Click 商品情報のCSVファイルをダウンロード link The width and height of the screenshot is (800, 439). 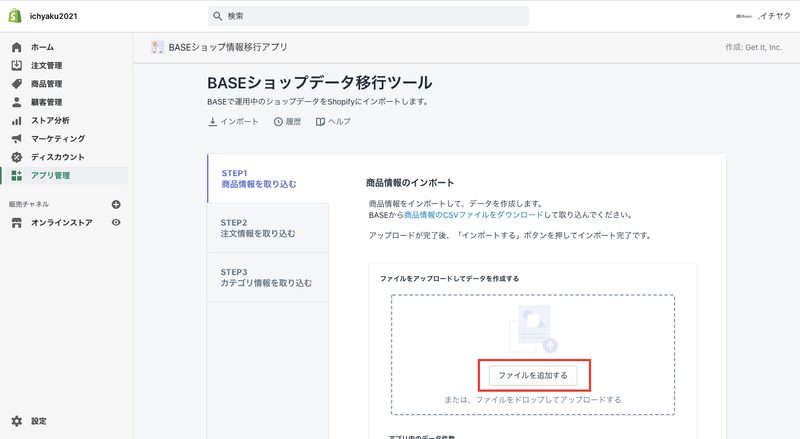[x=473, y=215]
